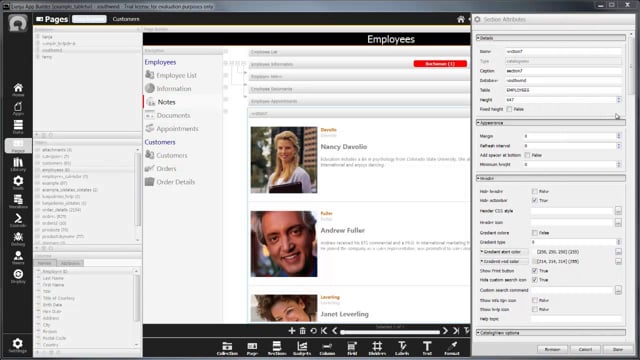This screenshot has width=640, height=360.
Task: Go to next record arrow
Action: pos(445,331)
